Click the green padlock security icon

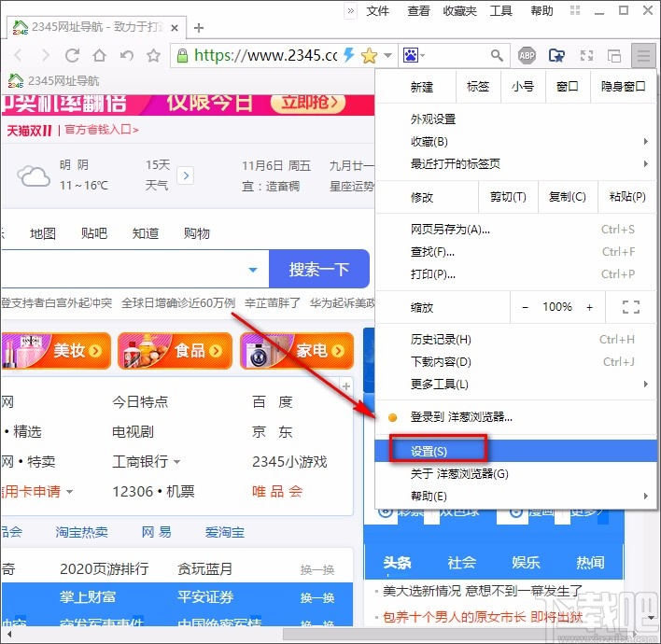182,55
